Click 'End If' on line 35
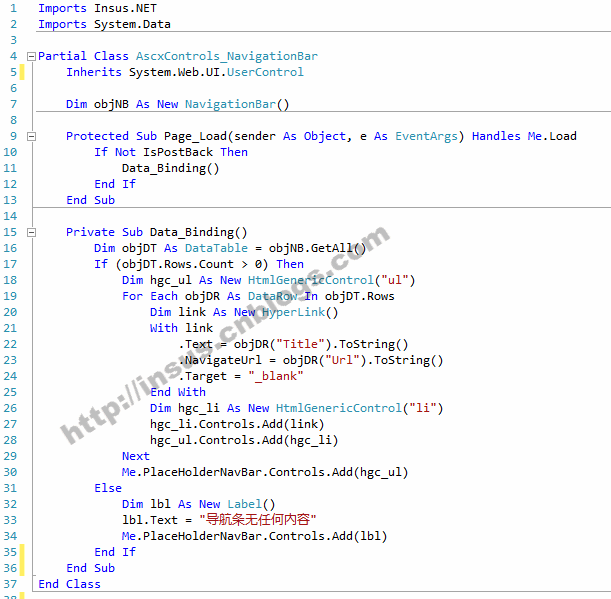Image resolution: width=611 pixels, height=599 pixels. (115, 552)
